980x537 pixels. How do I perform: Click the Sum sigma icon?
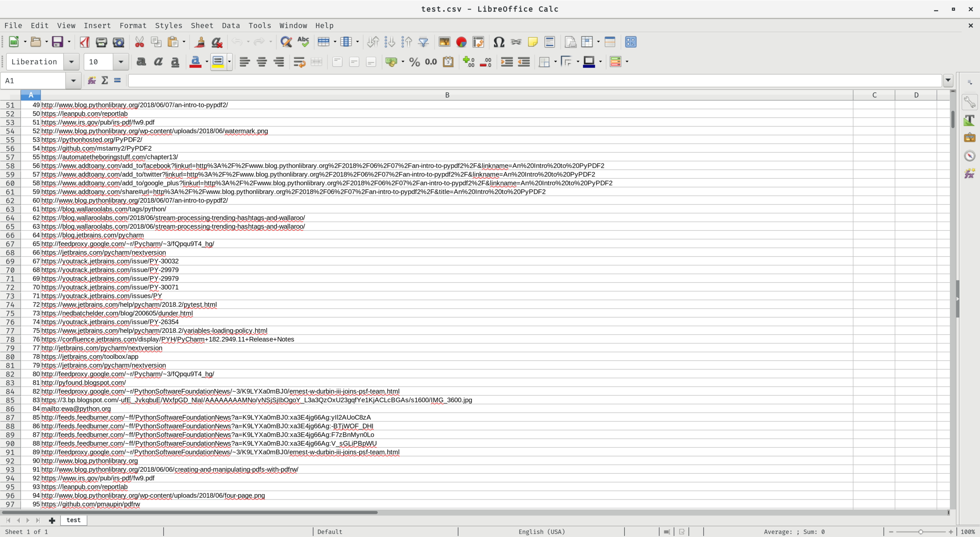[x=105, y=81]
